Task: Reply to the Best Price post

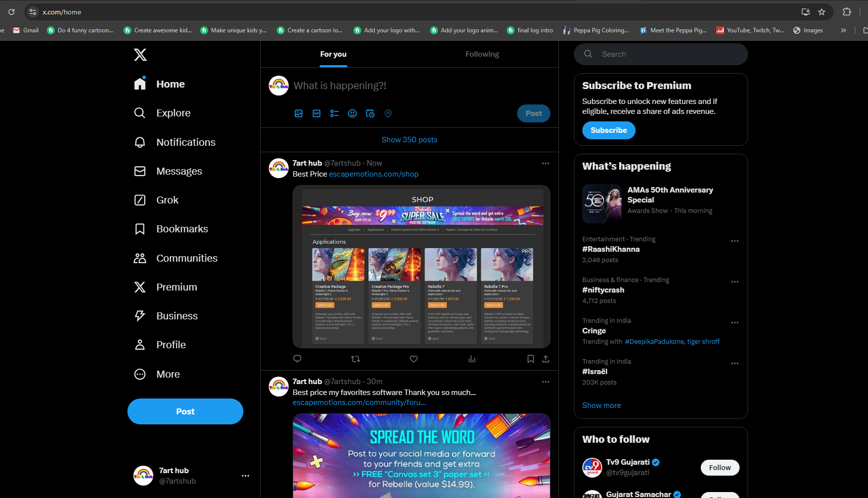Action: pyautogui.click(x=298, y=359)
